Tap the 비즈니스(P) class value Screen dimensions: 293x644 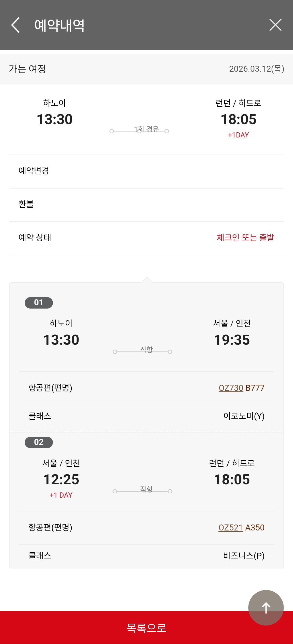pos(244,556)
